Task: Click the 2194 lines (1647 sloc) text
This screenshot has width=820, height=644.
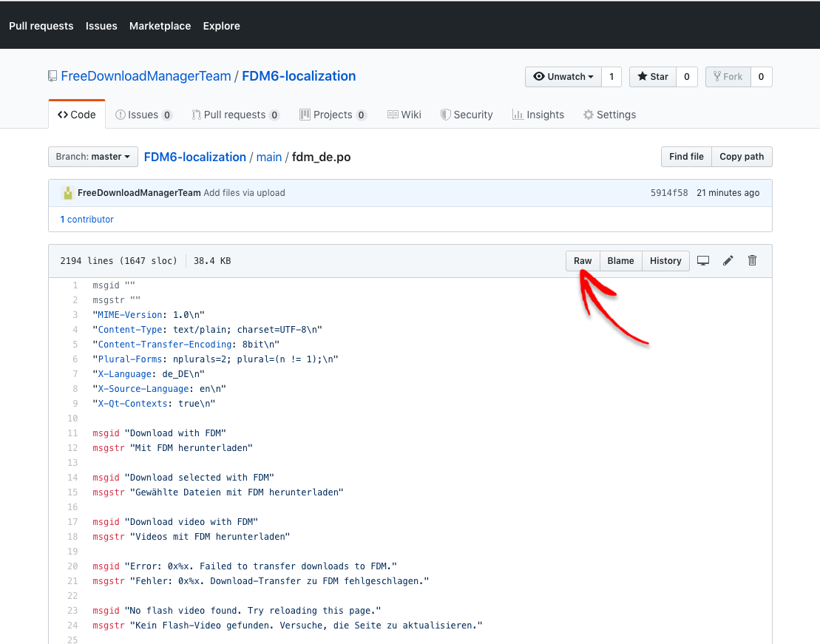Action: click(x=119, y=260)
